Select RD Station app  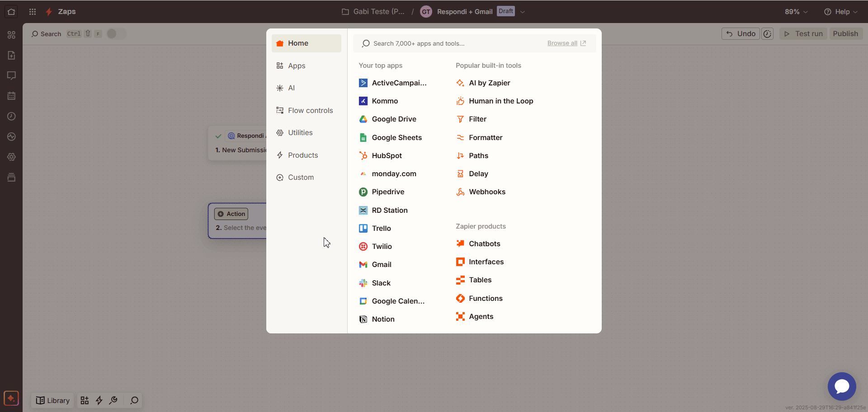(383, 211)
